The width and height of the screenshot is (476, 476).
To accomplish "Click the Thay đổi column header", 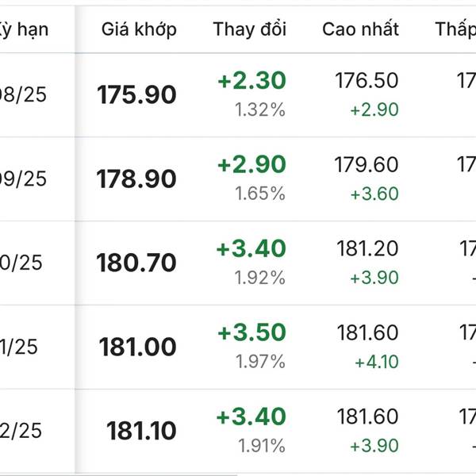I will (250, 29).
